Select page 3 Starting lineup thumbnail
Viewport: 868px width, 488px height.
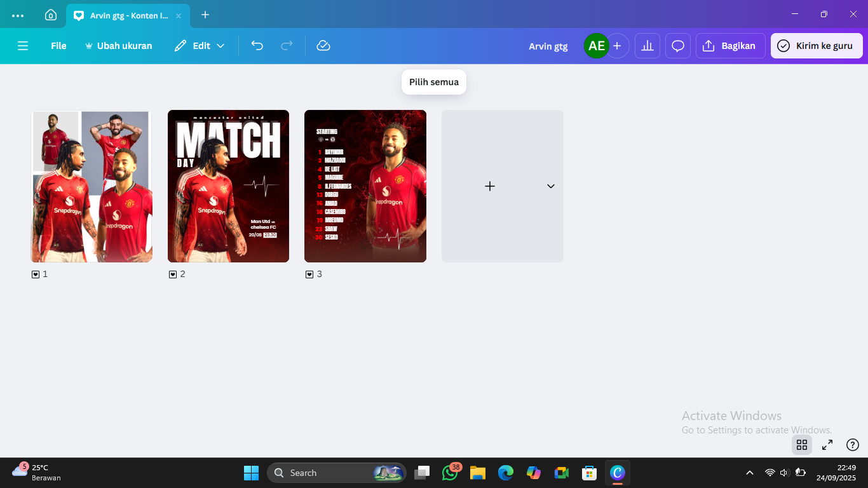365,186
